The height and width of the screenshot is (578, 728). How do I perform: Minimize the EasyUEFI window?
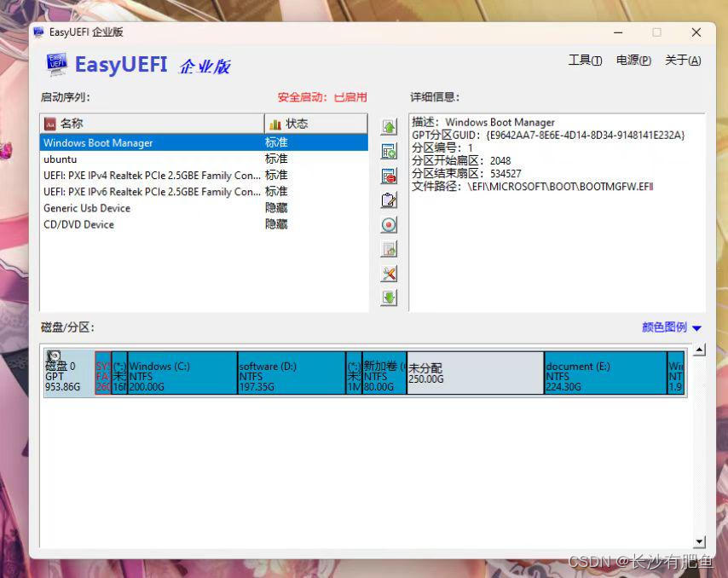click(618, 32)
